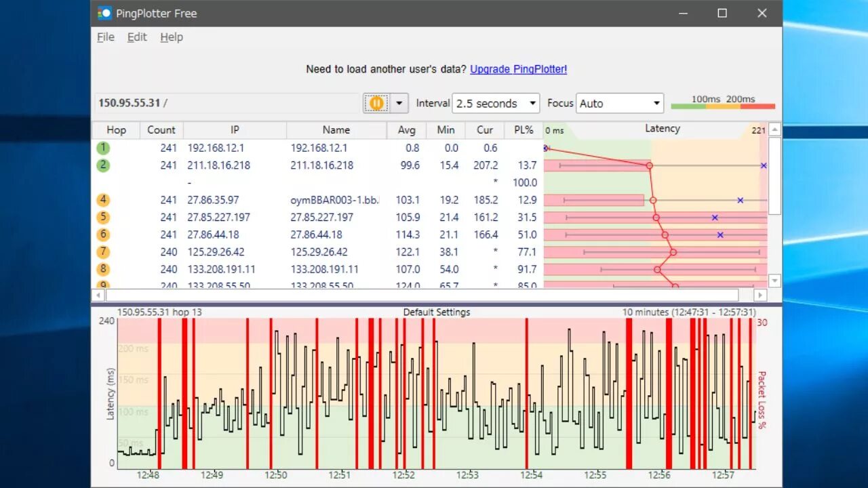Click the horizontal scrollbar track under hop list
The image size is (868, 488).
(422, 296)
